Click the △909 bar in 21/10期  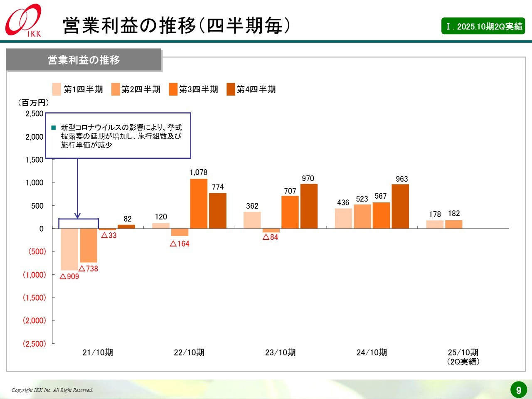point(69,249)
